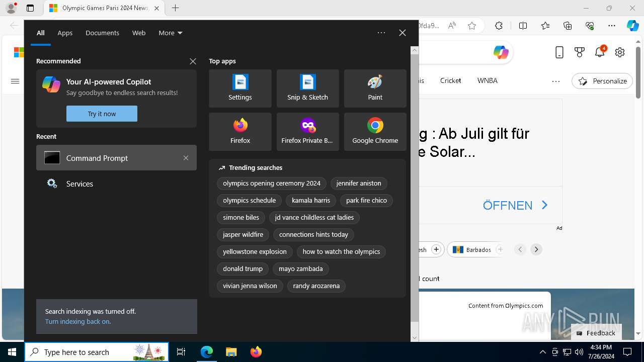Open Edge Collections icon
Image resolution: width=644 pixels, height=362 pixels.
pos(568,26)
